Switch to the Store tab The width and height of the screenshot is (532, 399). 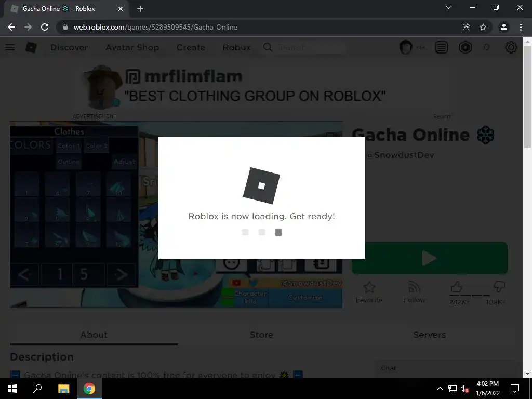pos(262,335)
